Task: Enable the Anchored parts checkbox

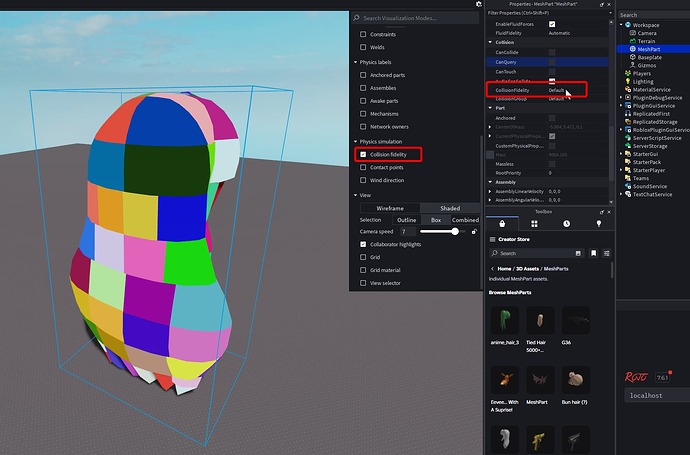Action: coord(363,75)
